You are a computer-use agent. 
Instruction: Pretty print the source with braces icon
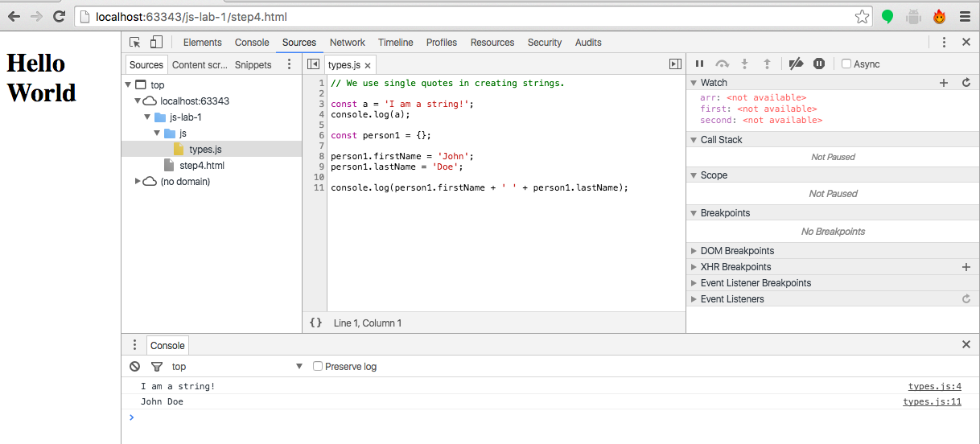click(x=316, y=323)
